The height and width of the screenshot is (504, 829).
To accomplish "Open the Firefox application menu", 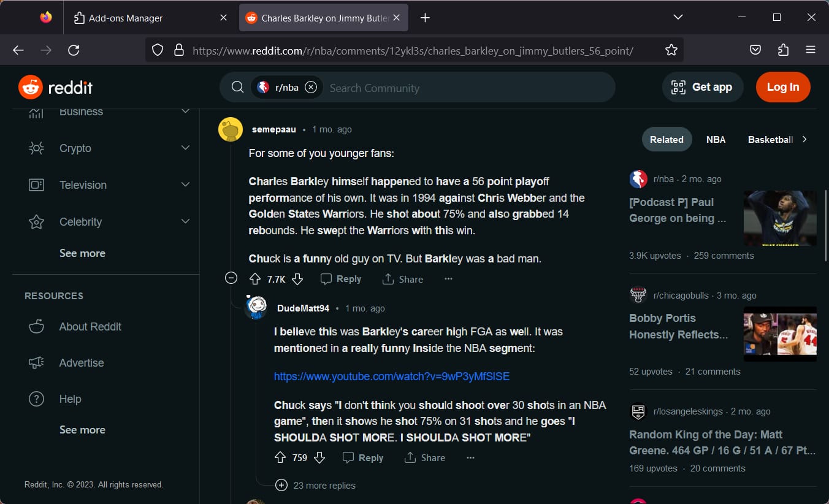I will pos(811,50).
